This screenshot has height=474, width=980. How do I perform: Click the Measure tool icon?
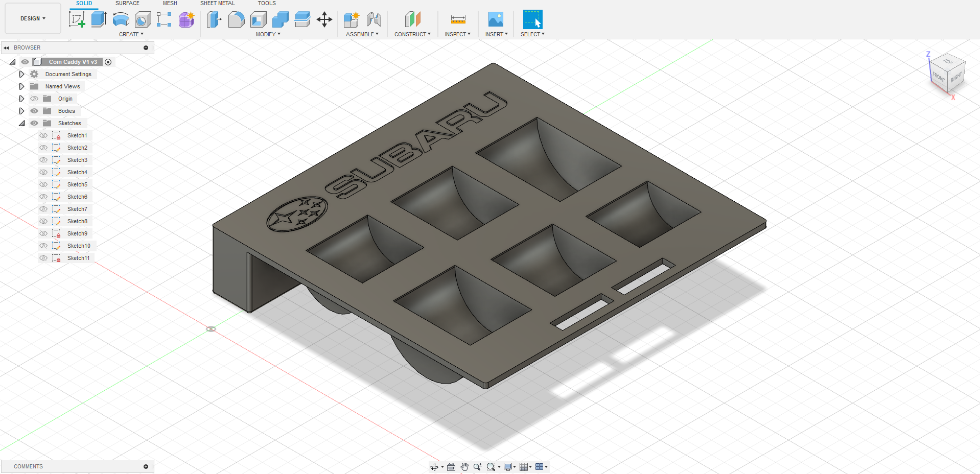[458, 19]
